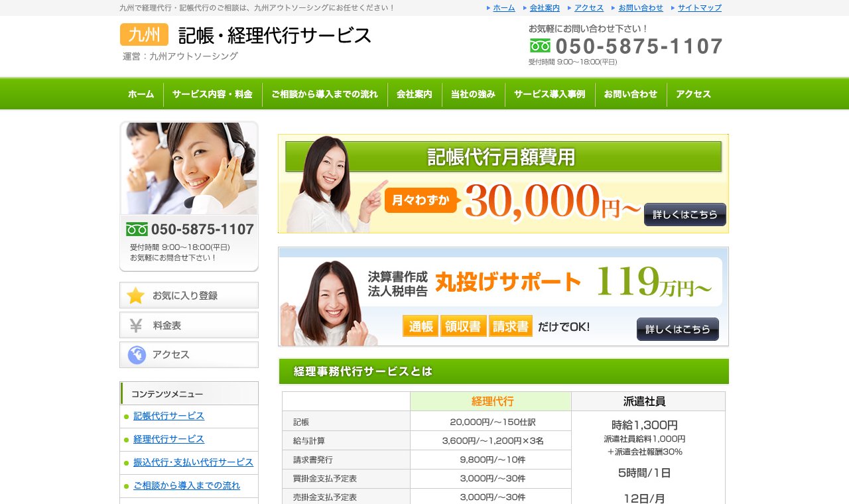
Task: Click the 記帳代行月額費用 30,000円 banner image
Action: pyautogui.click(x=503, y=184)
